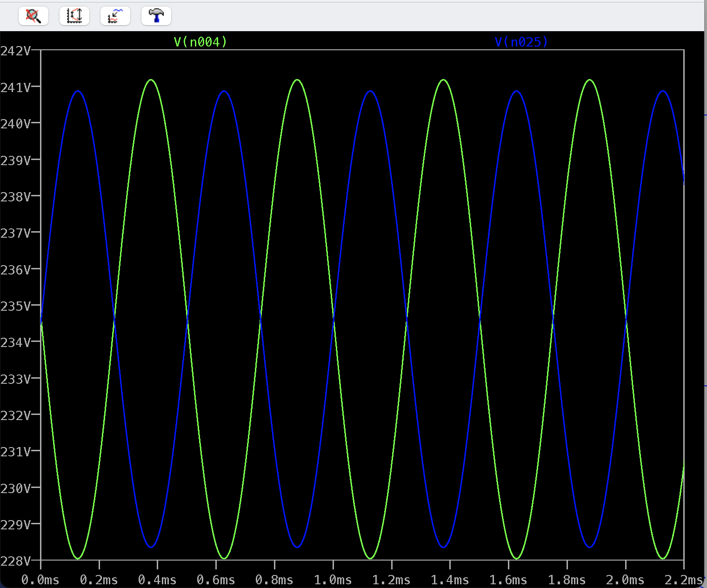Click the 1.2ms time axis label
The image size is (707, 588).
[392, 580]
